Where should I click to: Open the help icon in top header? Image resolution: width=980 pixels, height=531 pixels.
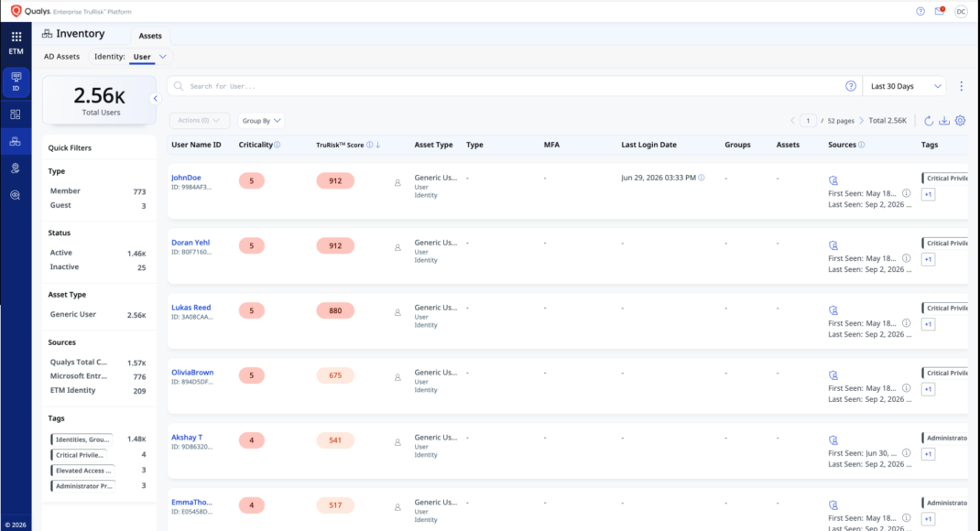click(x=920, y=11)
